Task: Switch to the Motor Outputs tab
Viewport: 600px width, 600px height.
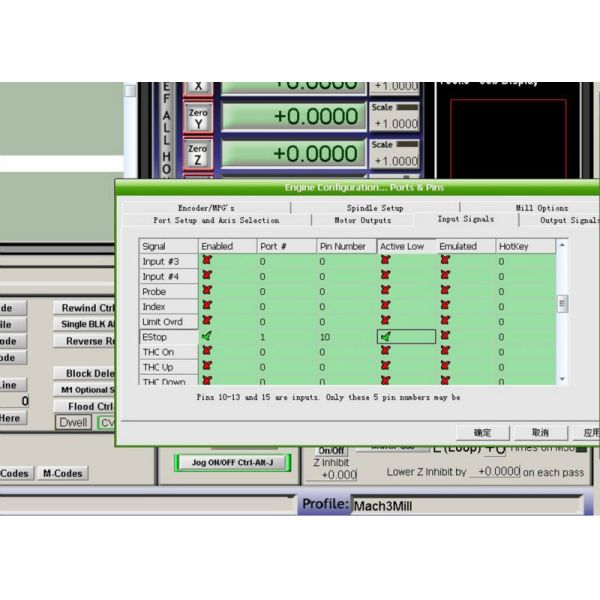Action: (362, 220)
